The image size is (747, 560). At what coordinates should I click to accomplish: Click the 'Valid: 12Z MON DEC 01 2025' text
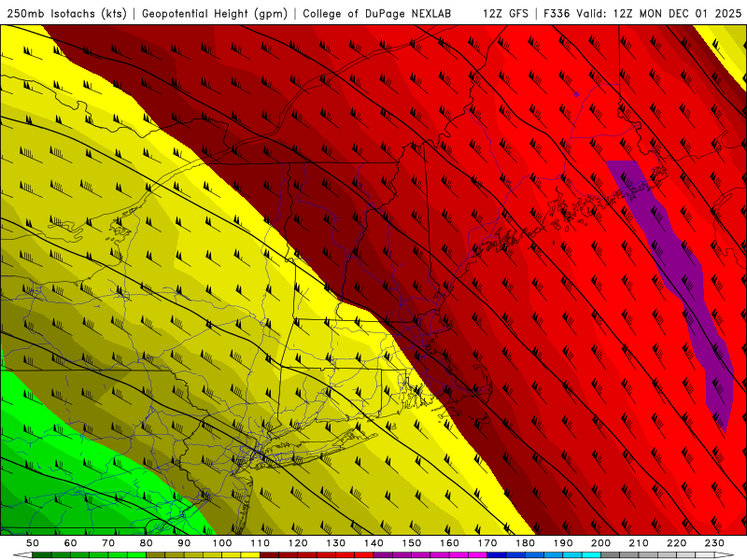(x=659, y=14)
